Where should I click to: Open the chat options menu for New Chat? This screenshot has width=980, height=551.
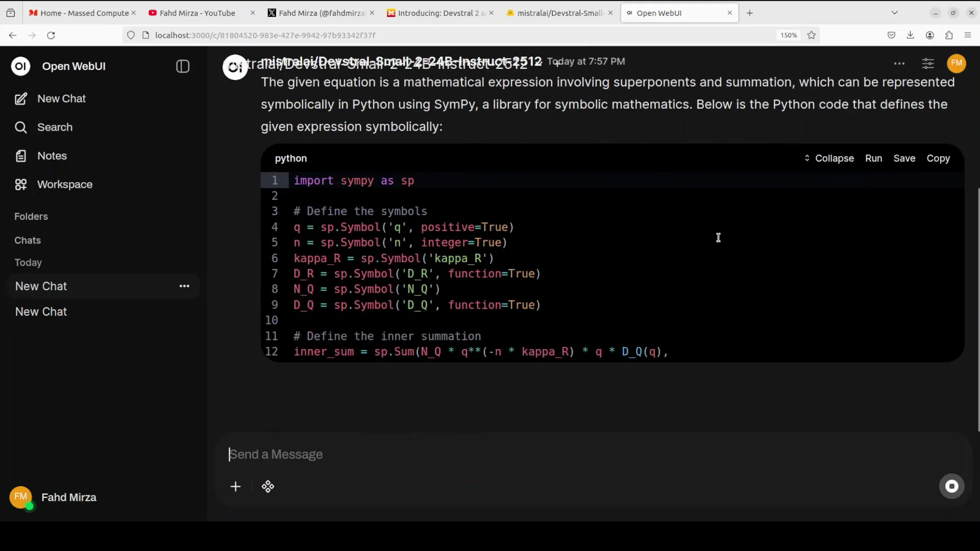pos(184,286)
